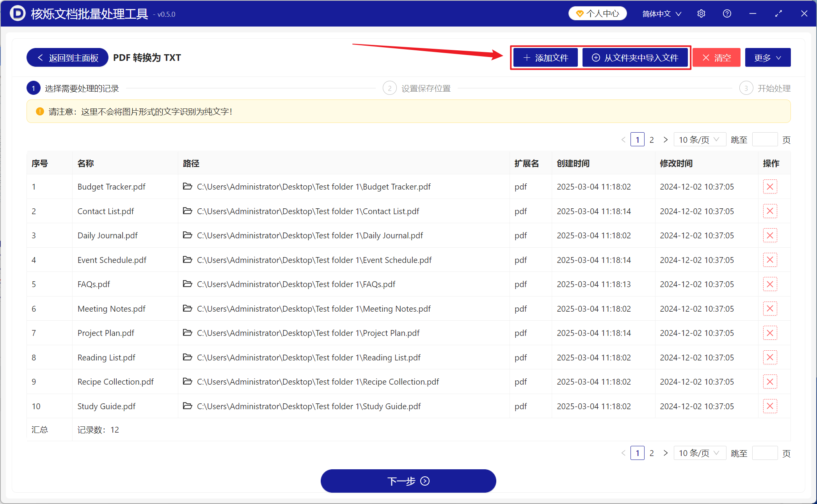Expand the 更多 dropdown button

[767, 58]
